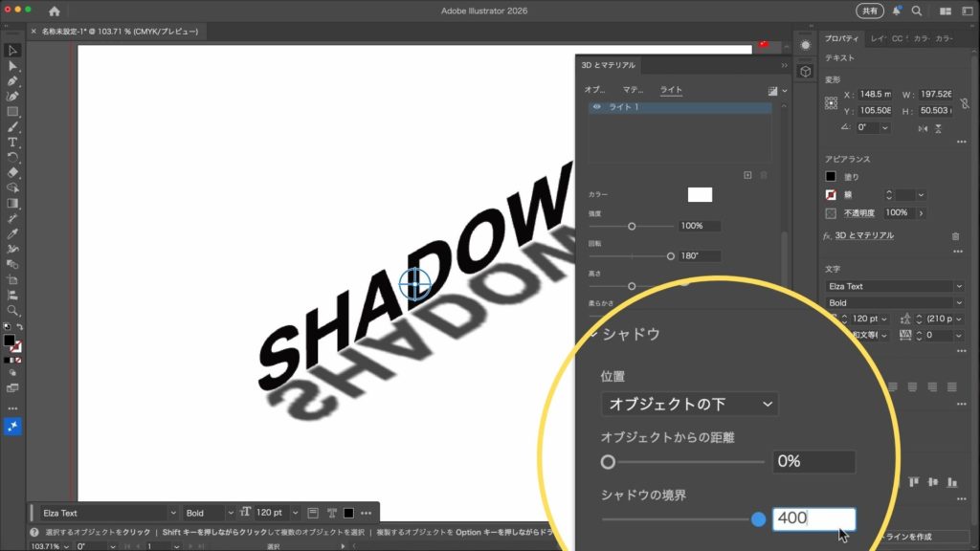Screen dimensions: 980x551
Task: Select the Pen tool
Action: pos(12,81)
